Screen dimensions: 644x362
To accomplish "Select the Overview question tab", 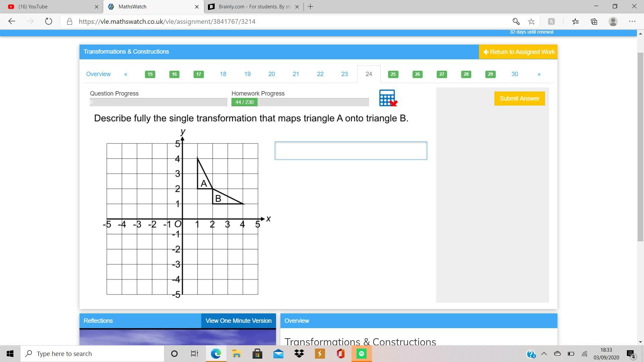I will point(98,74).
